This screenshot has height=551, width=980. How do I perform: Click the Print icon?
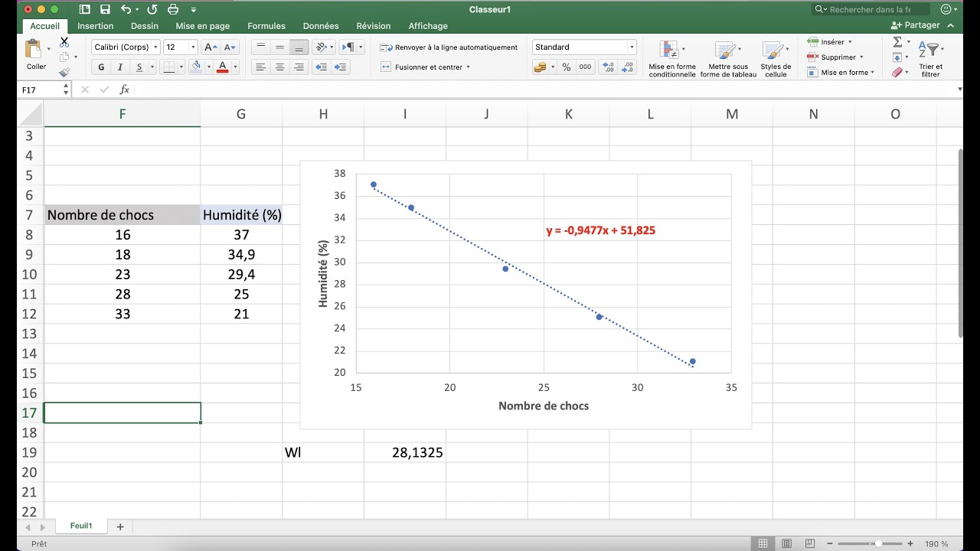(173, 9)
